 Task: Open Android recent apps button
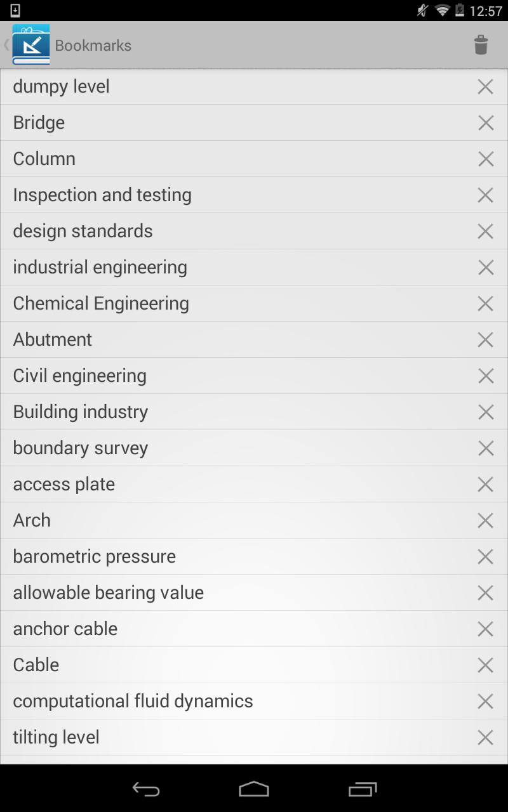(363, 789)
